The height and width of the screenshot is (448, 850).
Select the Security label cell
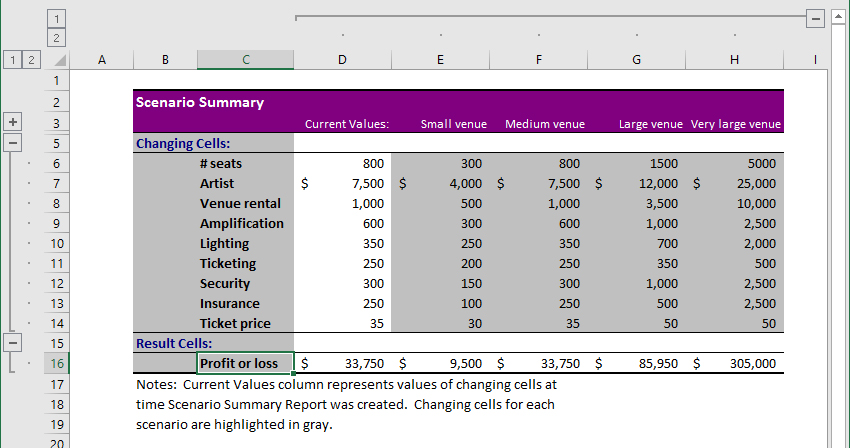(x=246, y=284)
